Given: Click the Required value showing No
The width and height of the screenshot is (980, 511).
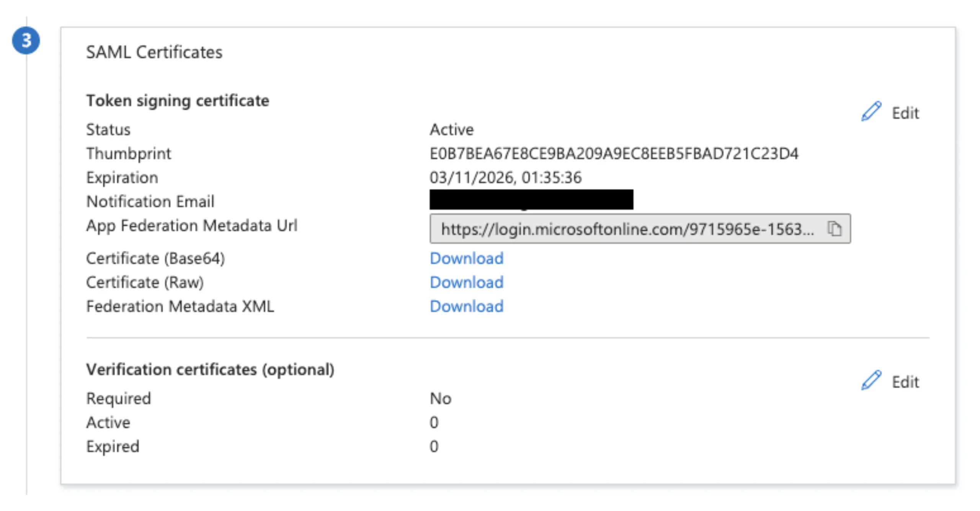Looking at the screenshot, I should 441,398.
